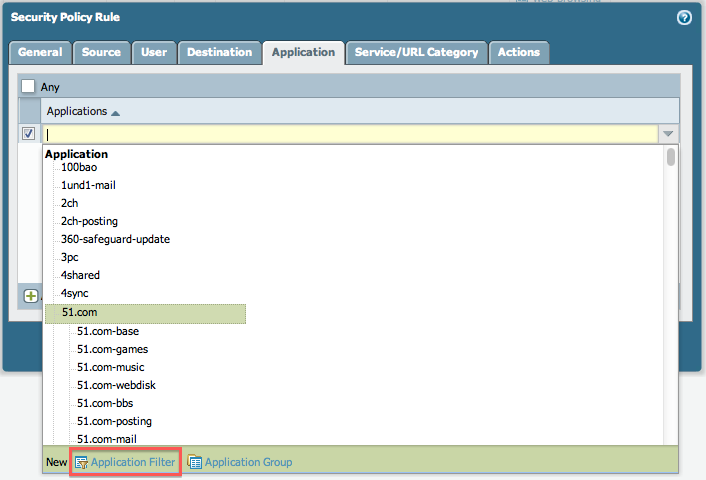706x480 pixels.
Task: Open the application dropdown arrow
Action: coord(668,134)
